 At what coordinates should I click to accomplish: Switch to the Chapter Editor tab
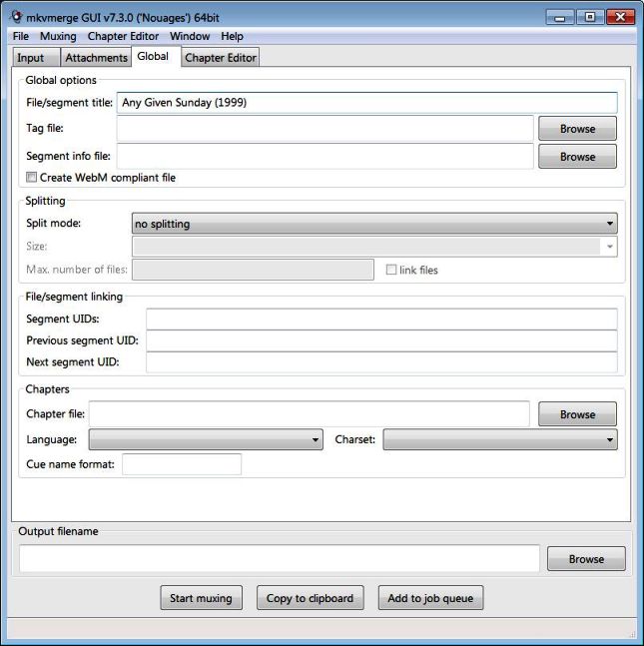(x=221, y=57)
